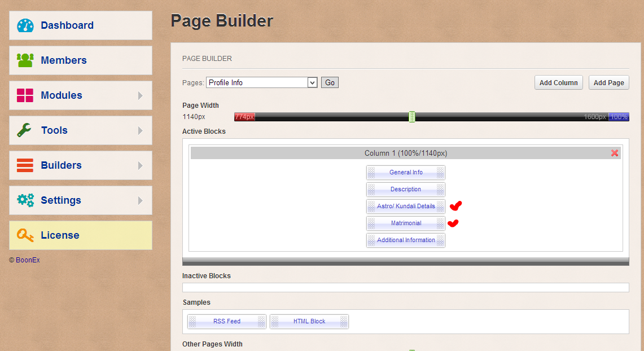Click the teal Settings gears icon
The image size is (644, 351).
click(x=25, y=200)
